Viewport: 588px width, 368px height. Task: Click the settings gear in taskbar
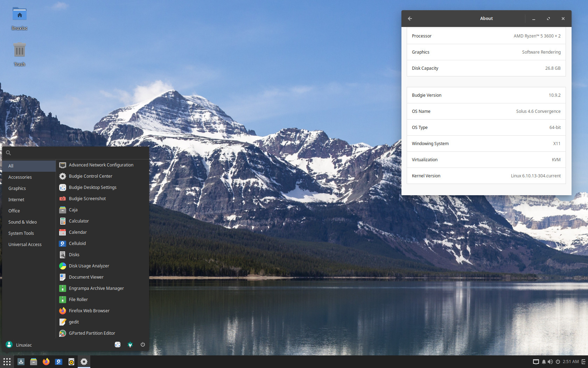click(x=84, y=362)
